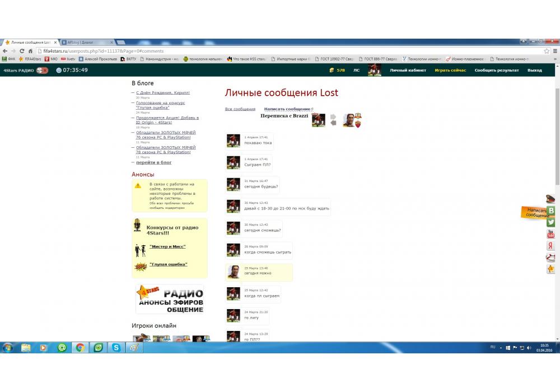The width and height of the screenshot is (560, 392).
Task: Click the Написать сообщение link
Action: coord(287,109)
